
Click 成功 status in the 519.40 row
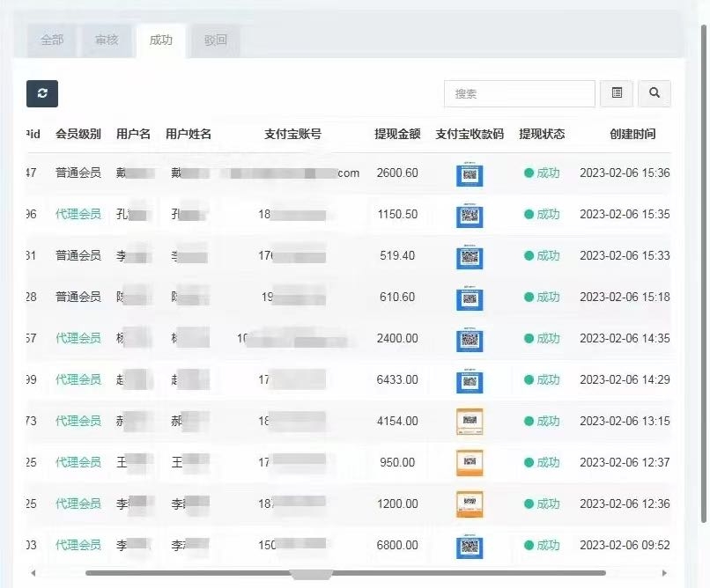[x=547, y=255]
